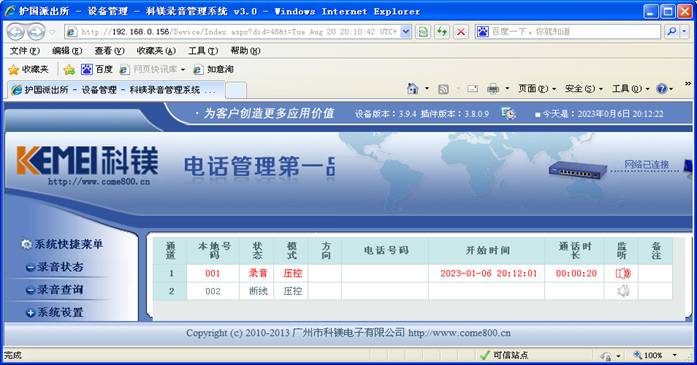The image size is (697, 365).
Task: Open the 收藏夹(A) menu
Action: click(156, 51)
